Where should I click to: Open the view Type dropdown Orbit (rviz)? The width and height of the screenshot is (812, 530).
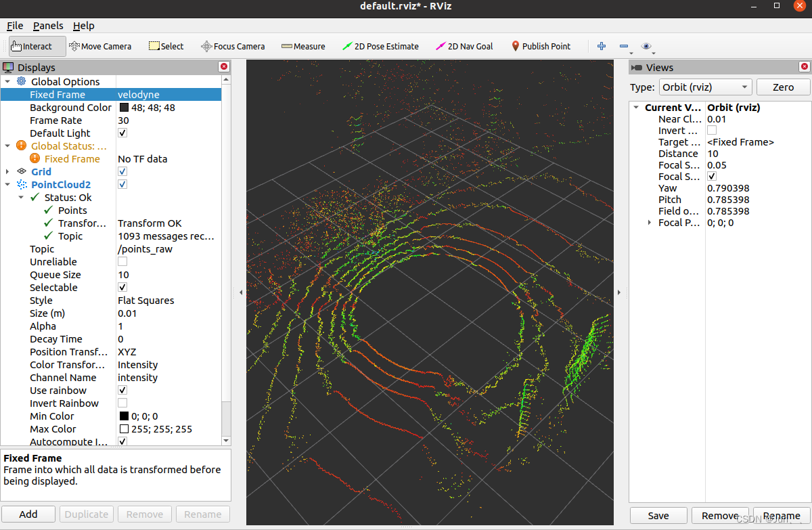[x=705, y=87]
